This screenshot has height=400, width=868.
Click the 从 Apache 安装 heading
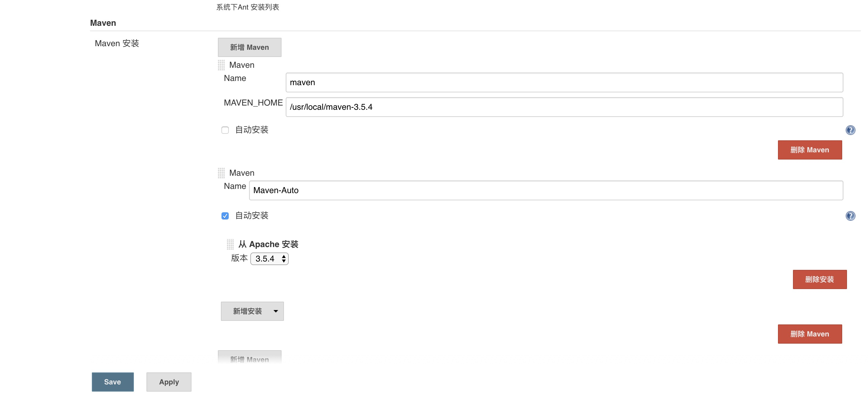click(268, 244)
